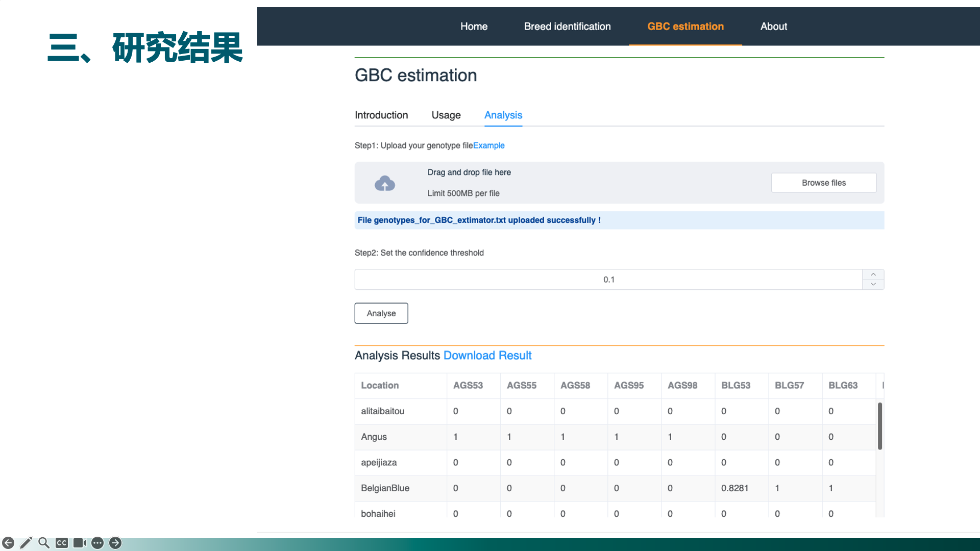Open the About menu item

[773, 27]
